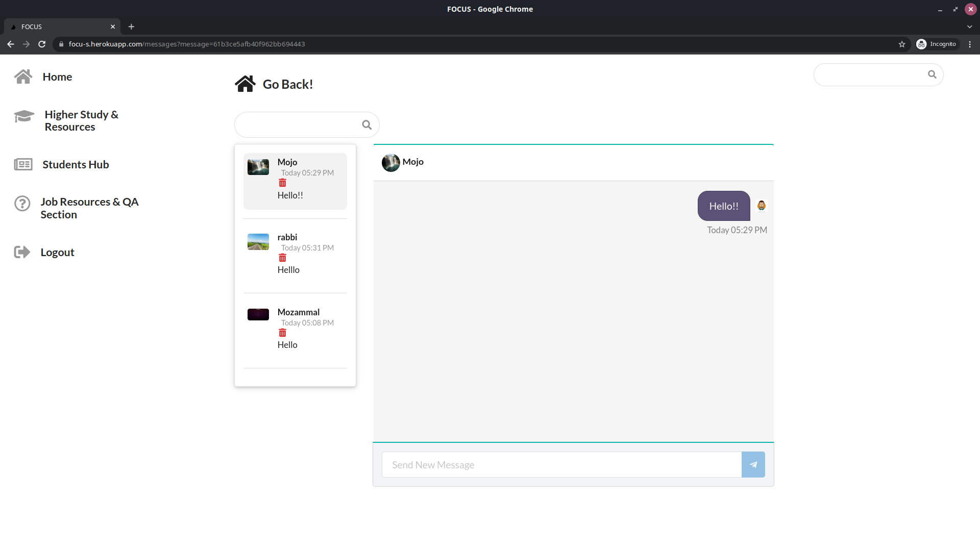Click the graduation cap sidebar icon
Image resolution: width=980 pixels, height=551 pixels.
[24, 117]
